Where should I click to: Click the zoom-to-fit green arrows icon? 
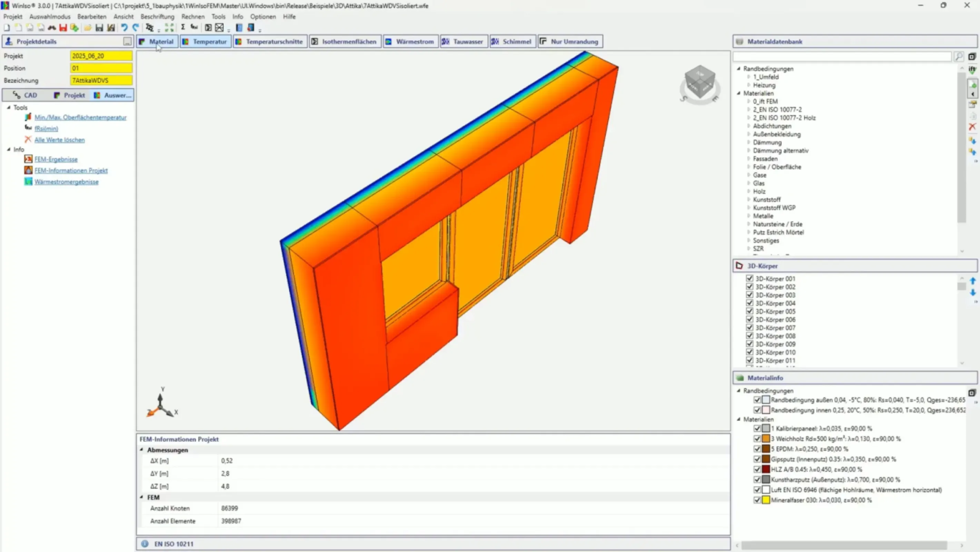click(169, 27)
